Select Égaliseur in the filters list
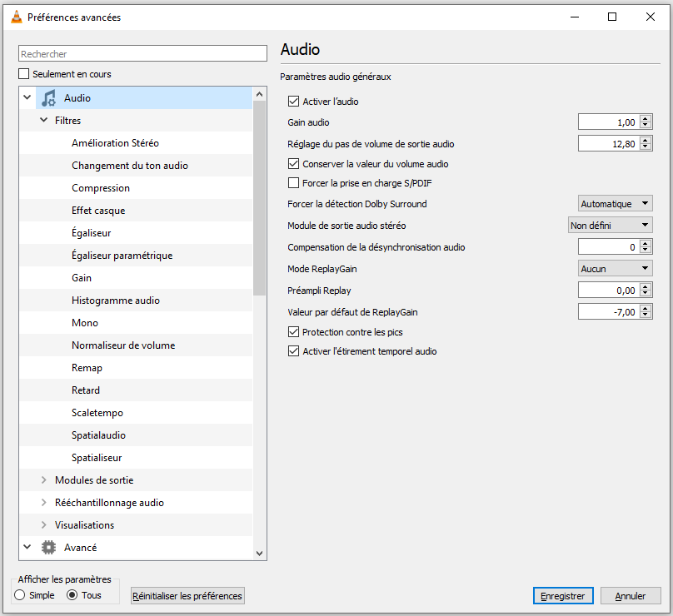673x616 pixels. coord(92,233)
